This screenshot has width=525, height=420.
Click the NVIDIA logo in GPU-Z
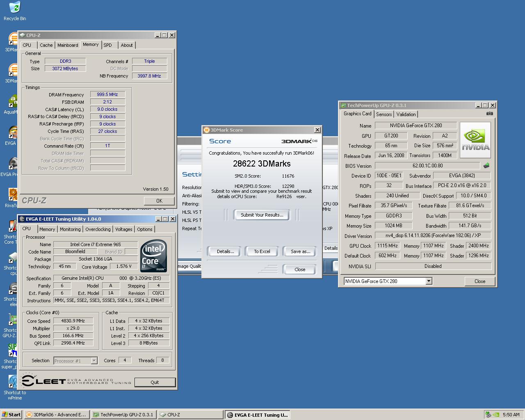click(x=475, y=140)
